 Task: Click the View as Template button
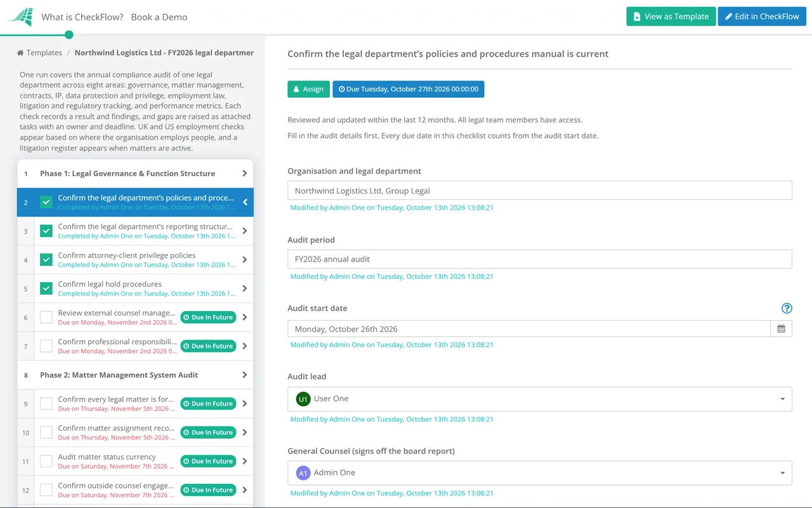671,17
